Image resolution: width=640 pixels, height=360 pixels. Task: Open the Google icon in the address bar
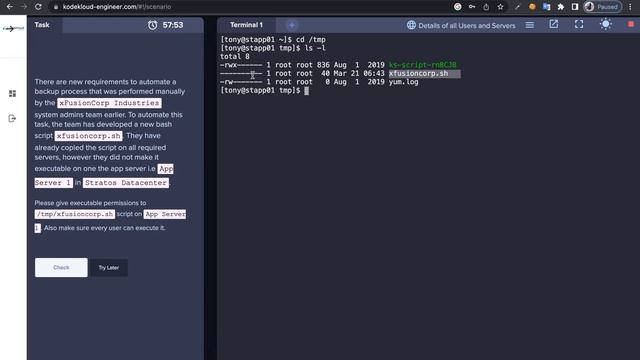pos(458,7)
